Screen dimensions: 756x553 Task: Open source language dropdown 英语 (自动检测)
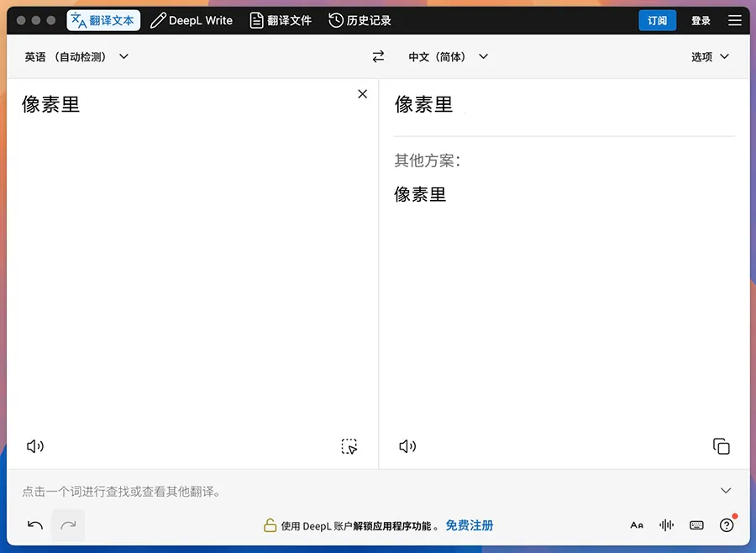[76, 56]
